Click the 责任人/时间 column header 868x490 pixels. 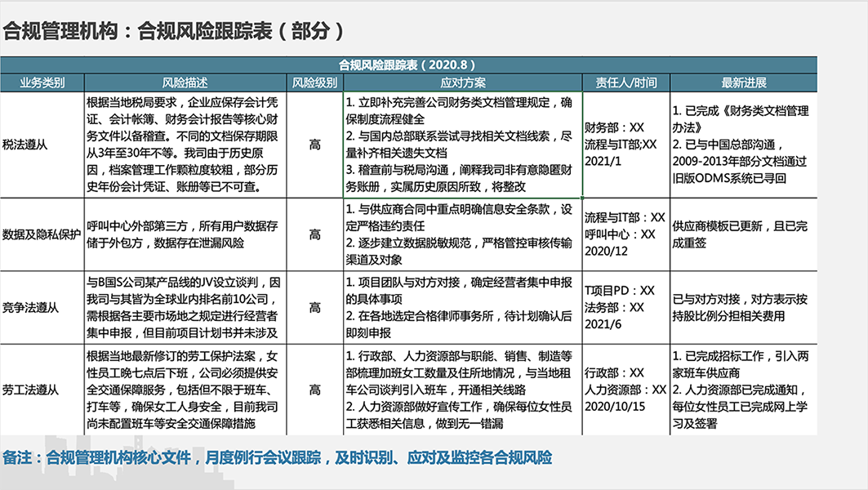[626, 82]
